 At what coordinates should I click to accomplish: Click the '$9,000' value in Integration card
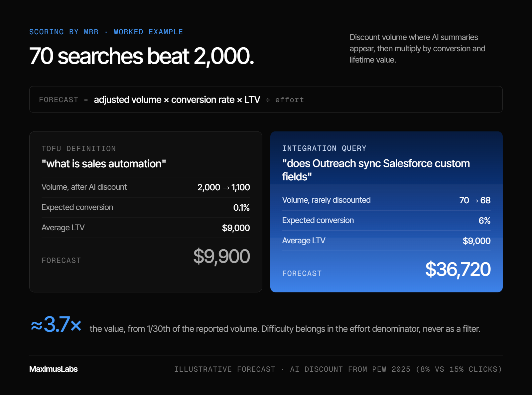click(x=476, y=241)
